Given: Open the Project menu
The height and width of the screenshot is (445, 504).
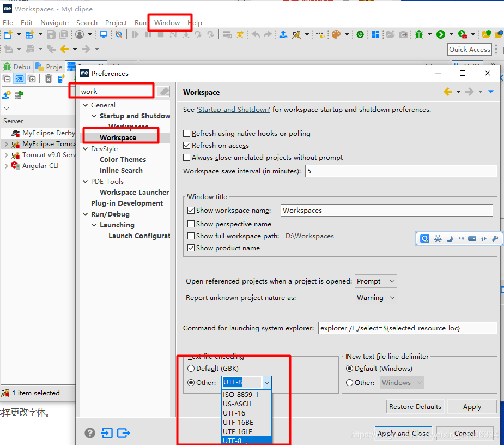Looking at the screenshot, I should click(x=116, y=23).
